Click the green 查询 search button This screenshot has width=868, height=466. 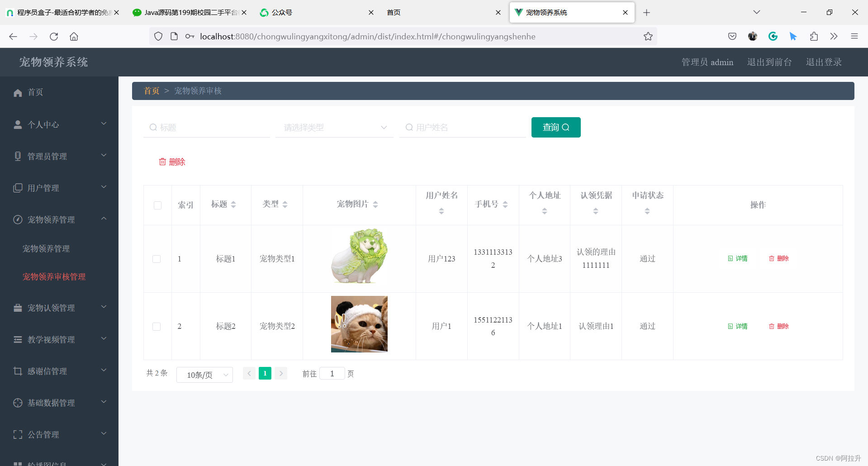(x=556, y=128)
